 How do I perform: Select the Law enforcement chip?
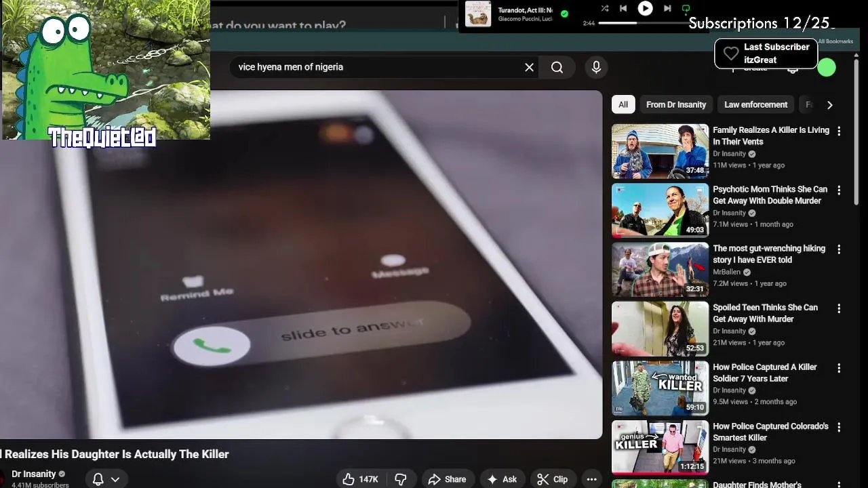click(755, 104)
